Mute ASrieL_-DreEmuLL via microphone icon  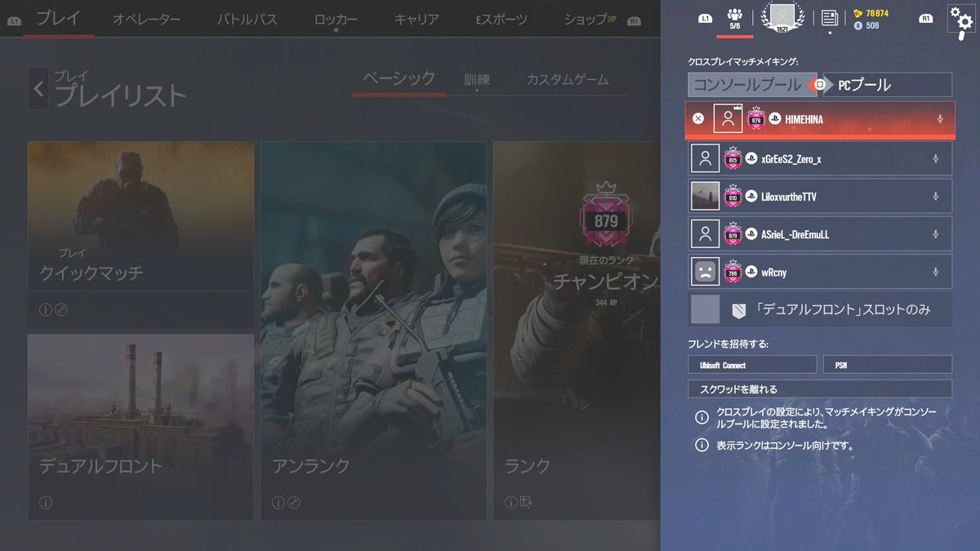click(x=936, y=233)
